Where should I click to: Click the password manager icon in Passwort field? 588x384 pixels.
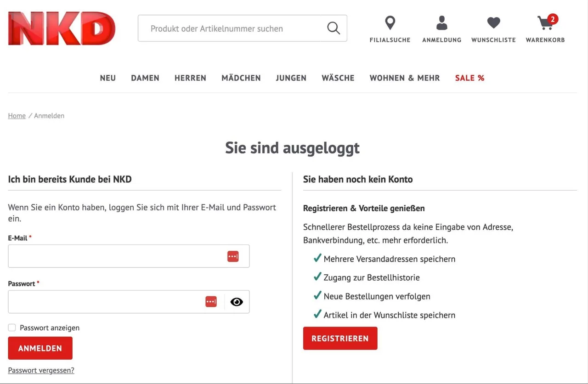coord(211,302)
